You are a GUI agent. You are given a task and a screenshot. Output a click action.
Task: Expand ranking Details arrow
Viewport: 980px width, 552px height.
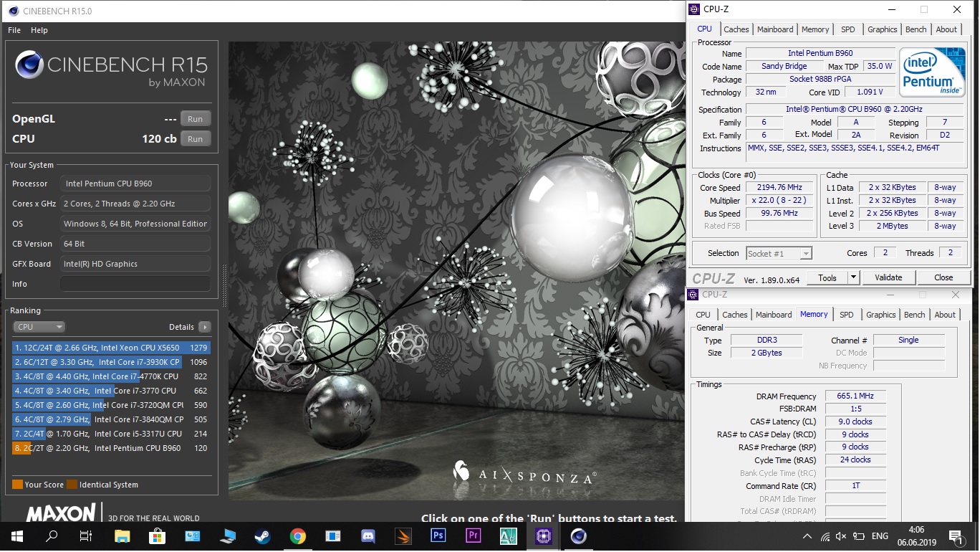coord(205,327)
